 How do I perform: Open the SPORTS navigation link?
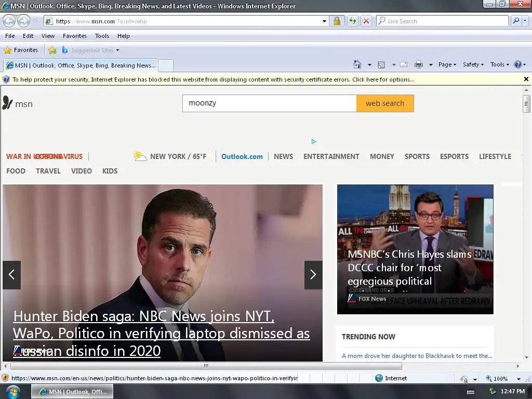point(417,156)
